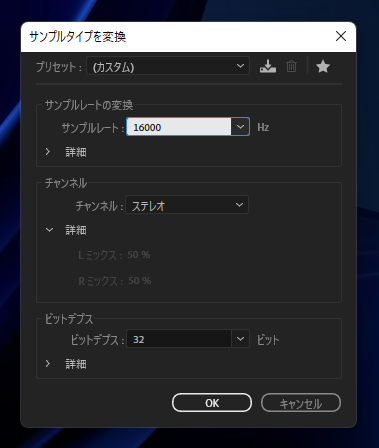Expand 詳細 under ビットデプス

click(48, 364)
